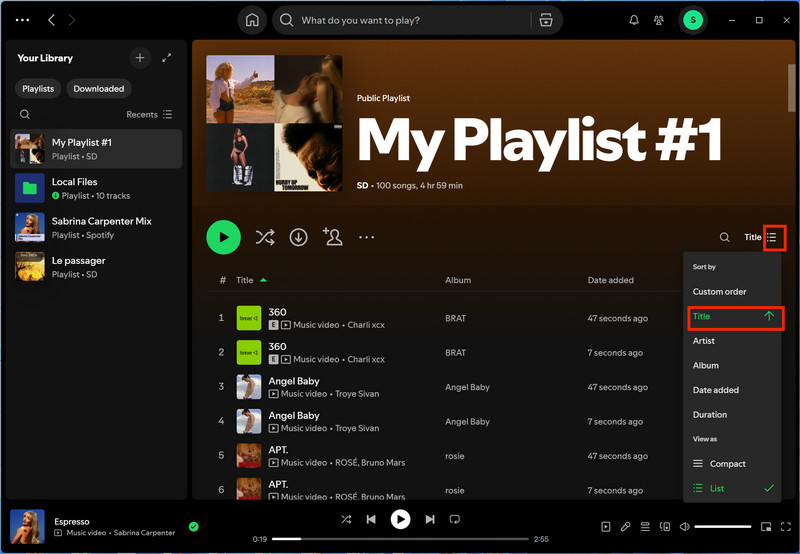Skip to previous track
Screen dimensions: 800x554
(371, 519)
